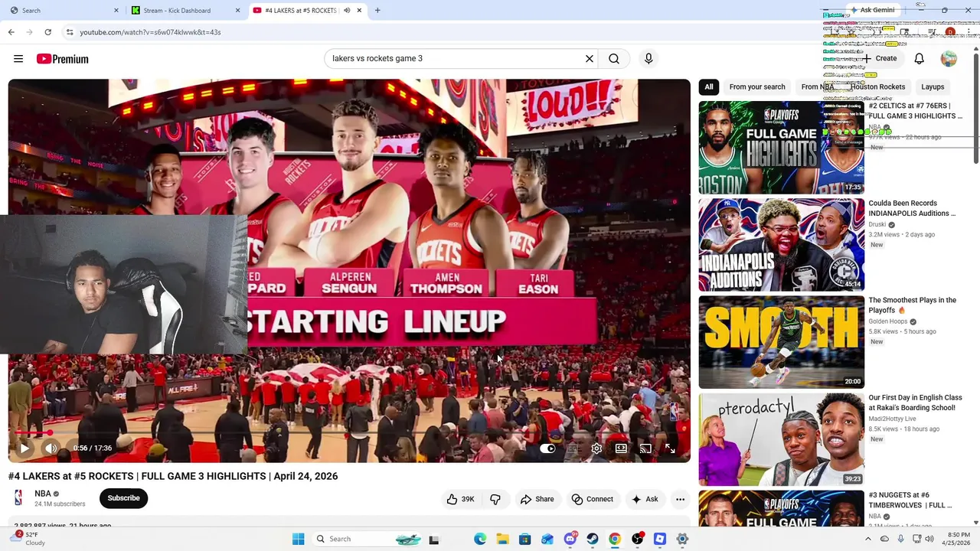Viewport: 980px width, 551px height.
Task: Go to the YouTube Premium home logo
Action: pyautogui.click(x=62, y=59)
